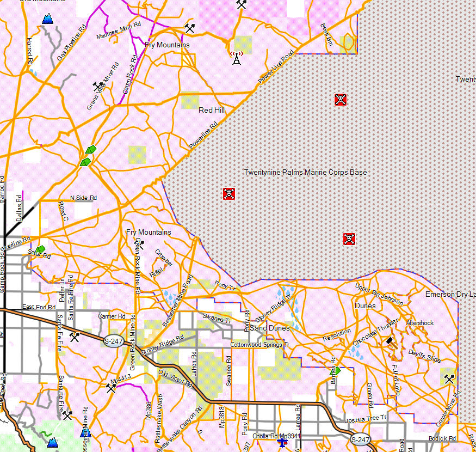Click the Cottonwood Springs Tr label
The width and height of the screenshot is (476, 452).
260,345
